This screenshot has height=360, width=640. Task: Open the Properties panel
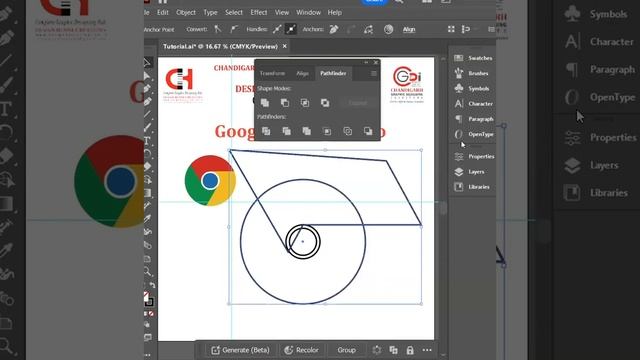[x=473, y=156]
